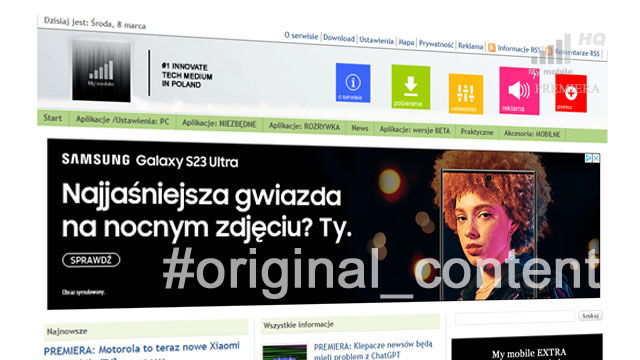This screenshot has height=360, width=640.
Task: Click the thumbnail beside Klepacze newsów article
Action: 284,352
